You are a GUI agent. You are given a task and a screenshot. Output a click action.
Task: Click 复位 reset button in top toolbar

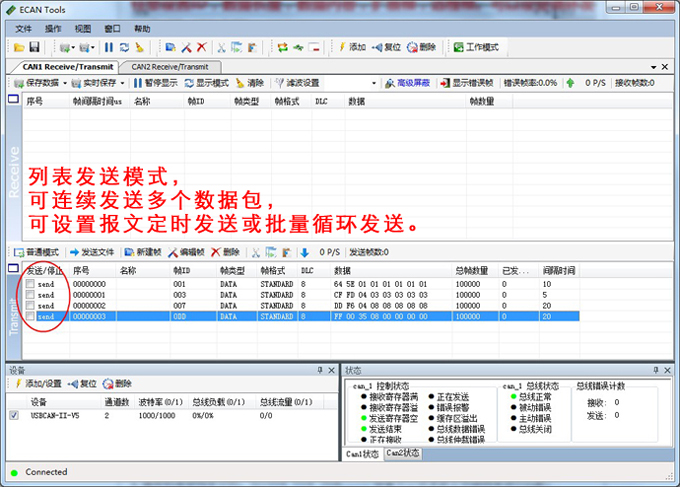pyautogui.click(x=386, y=47)
